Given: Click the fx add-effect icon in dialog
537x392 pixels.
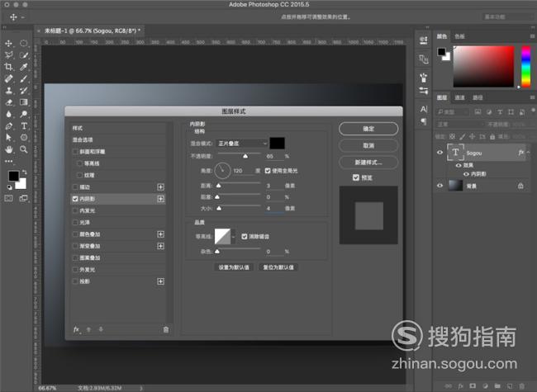Looking at the screenshot, I should (76, 329).
